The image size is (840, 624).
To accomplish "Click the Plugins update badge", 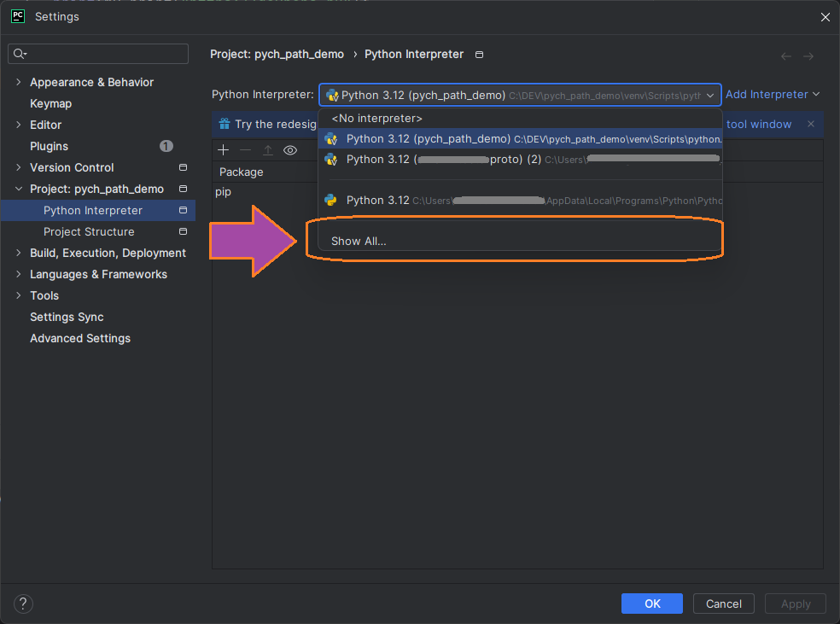I will click(166, 146).
